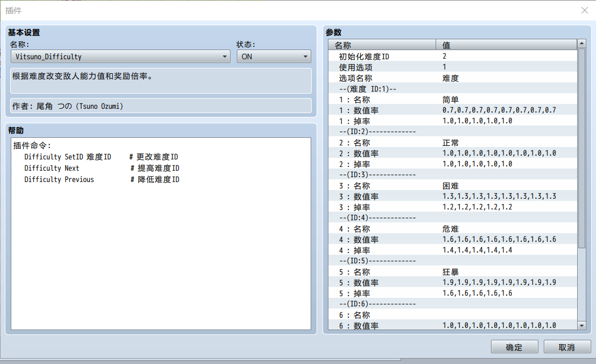Open the plugin name dropdown Vitsuno_Difficulty
The height and width of the screenshot is (364, 596).
pyautogui.click(x=121, y=57)
